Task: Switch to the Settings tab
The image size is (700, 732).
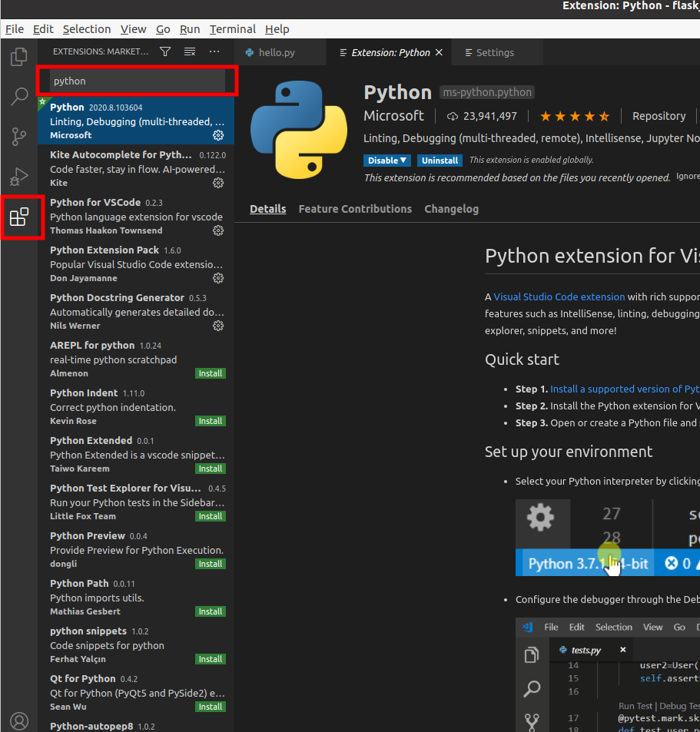Action: [x=497, y=52]
